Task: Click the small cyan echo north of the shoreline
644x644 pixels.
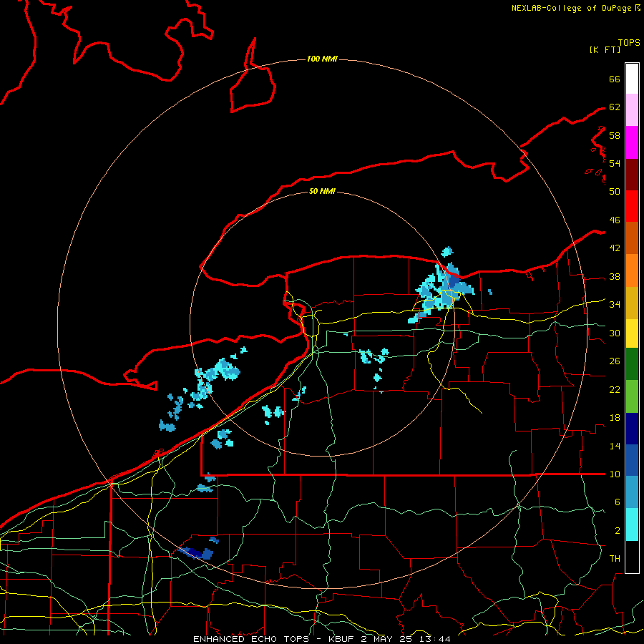Action: [x=447, y=251]
